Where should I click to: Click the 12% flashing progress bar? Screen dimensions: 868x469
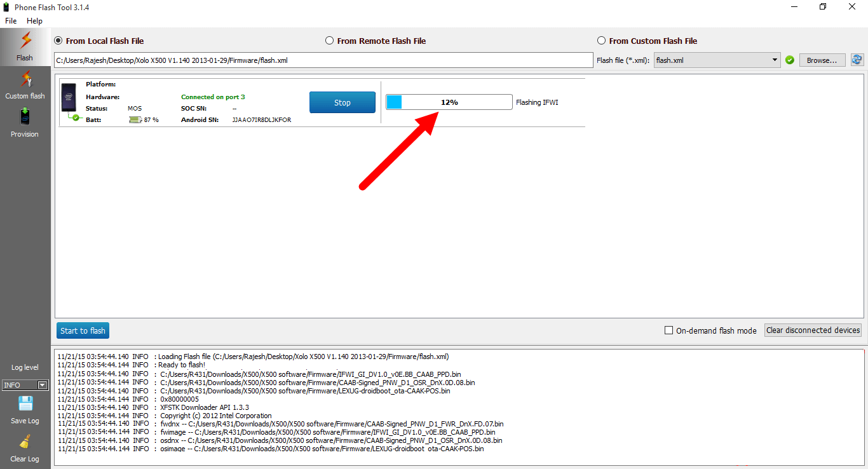[449, 102]
